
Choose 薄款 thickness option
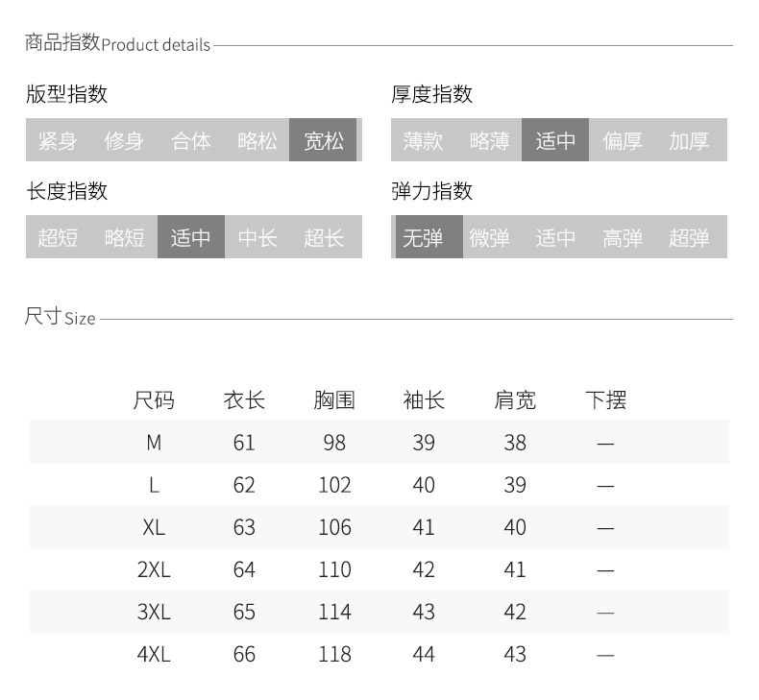click(x=423, y=140)
